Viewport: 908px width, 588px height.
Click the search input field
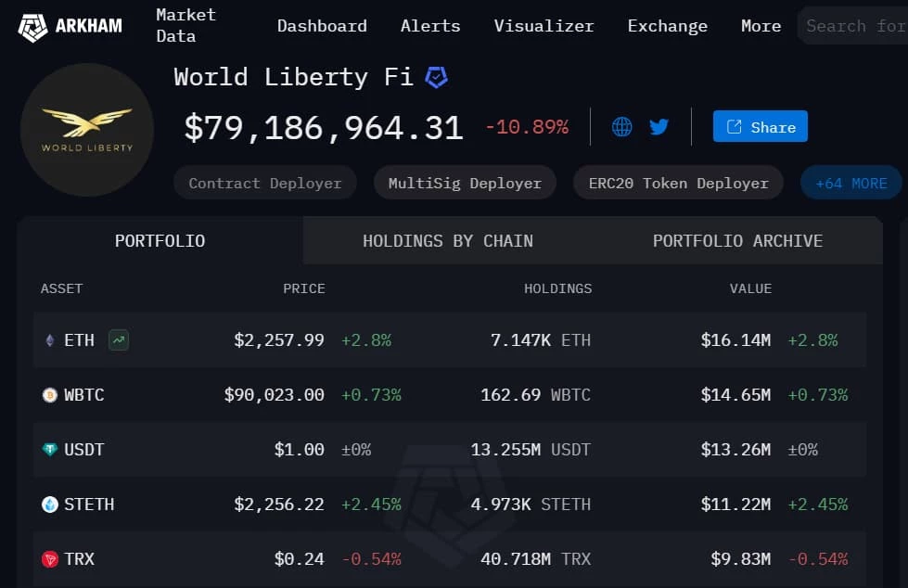(854, 26)
